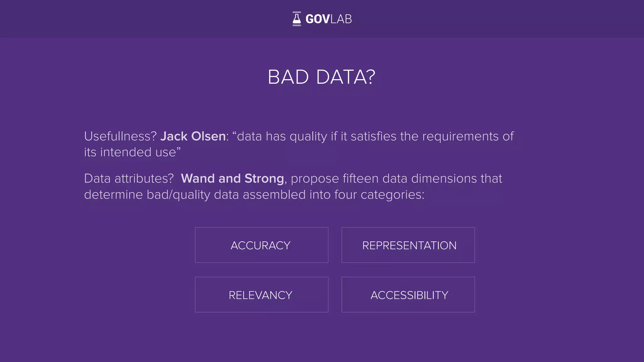This screenshot has width=644, height=362.
Task: Select the REPRESENTATION category box
Action: click(408, 245)
